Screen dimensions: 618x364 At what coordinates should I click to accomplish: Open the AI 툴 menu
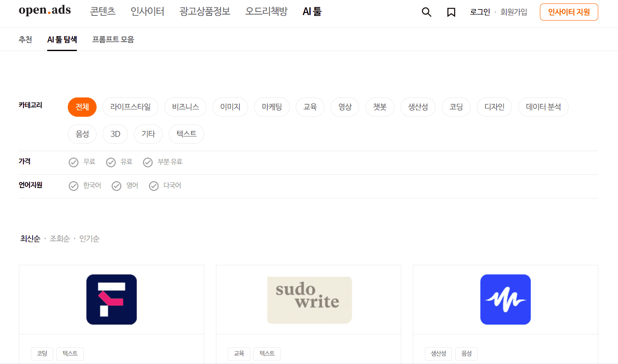pos(312,12)
